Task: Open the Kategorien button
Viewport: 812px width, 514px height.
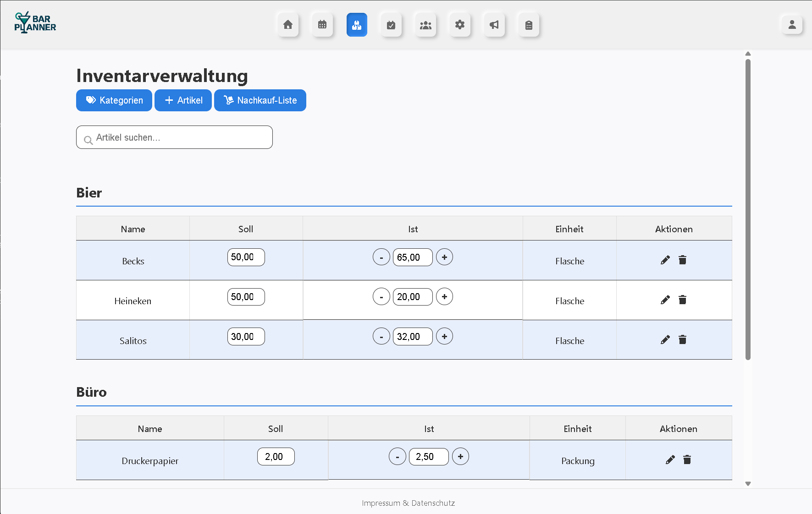Action: 114,100
